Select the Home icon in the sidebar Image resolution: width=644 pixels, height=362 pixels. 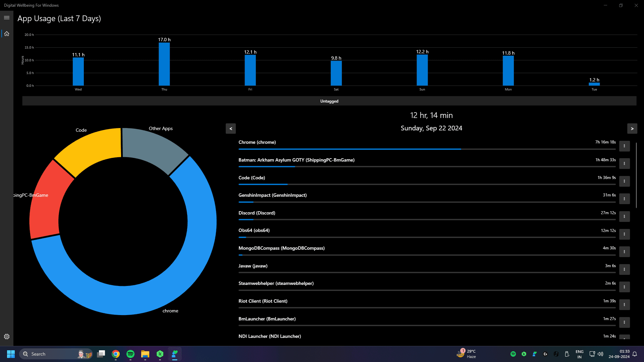coord(7,34)
